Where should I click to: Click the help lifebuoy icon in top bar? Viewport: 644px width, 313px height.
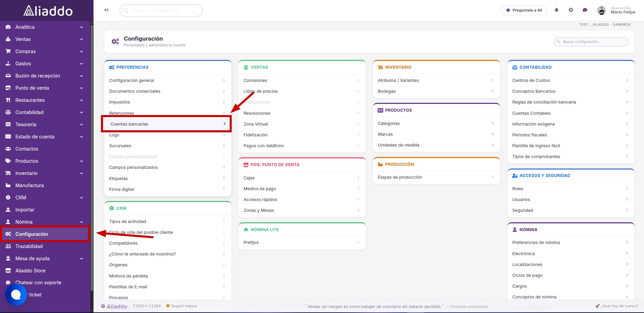(571, 10)
